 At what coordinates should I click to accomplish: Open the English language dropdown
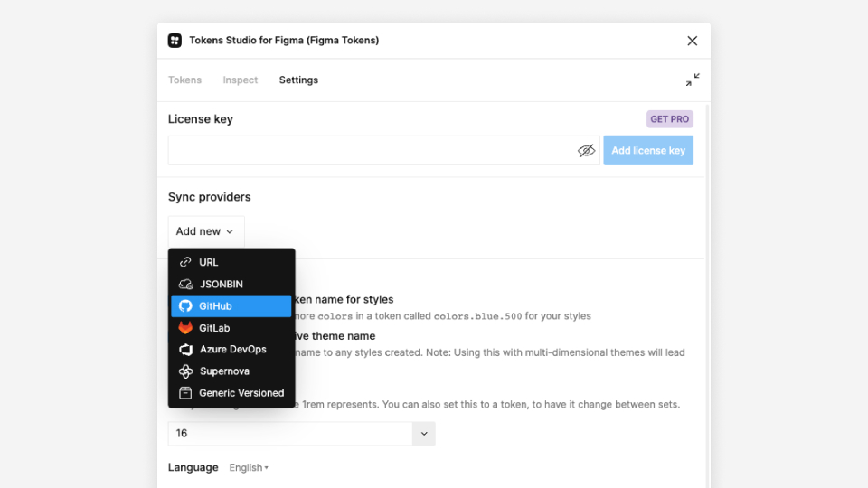coord(249,468)
